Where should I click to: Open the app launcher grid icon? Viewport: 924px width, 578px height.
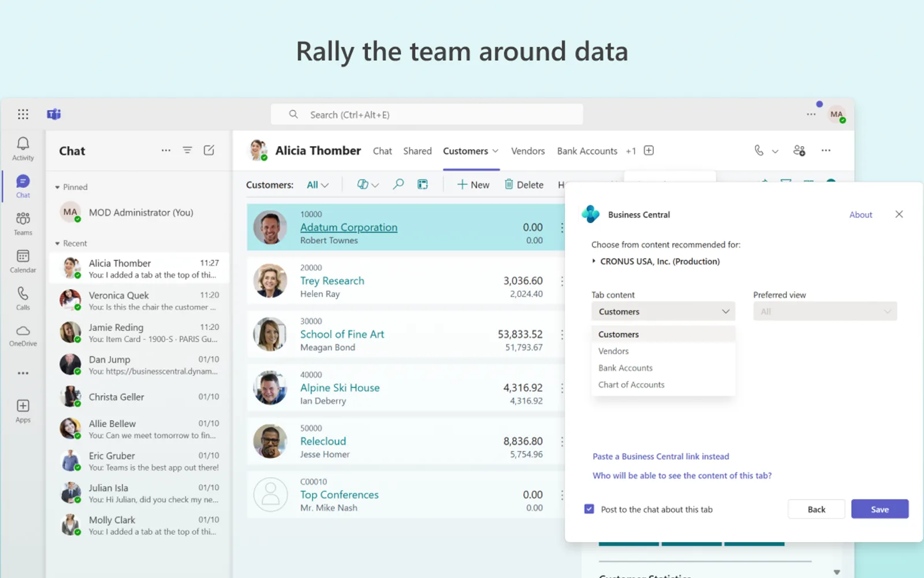(x=23, y=114)
